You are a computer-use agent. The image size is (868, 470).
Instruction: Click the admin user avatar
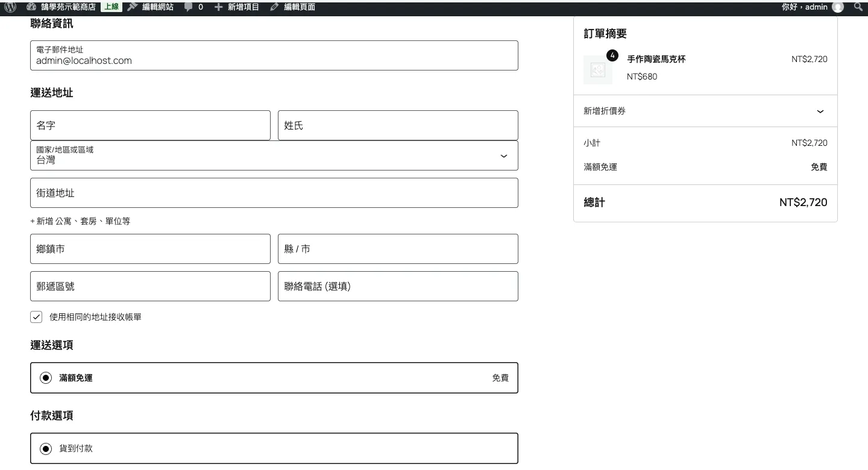838,7
